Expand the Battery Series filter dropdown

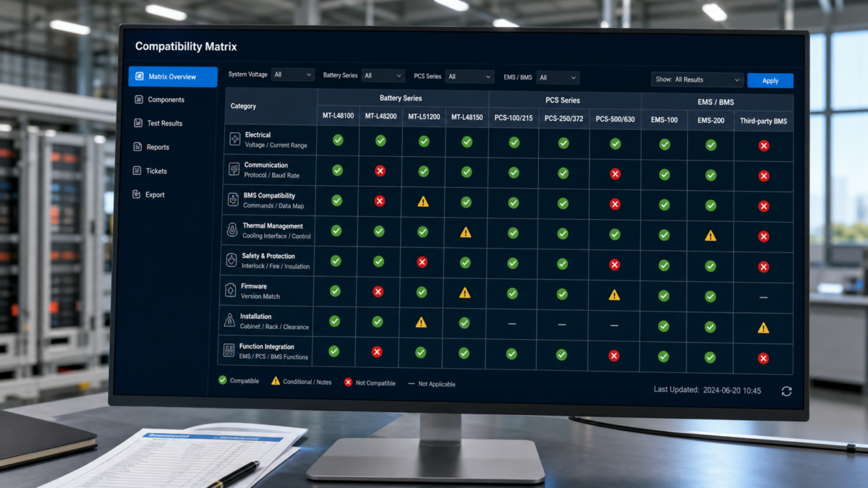click(383, 75)
